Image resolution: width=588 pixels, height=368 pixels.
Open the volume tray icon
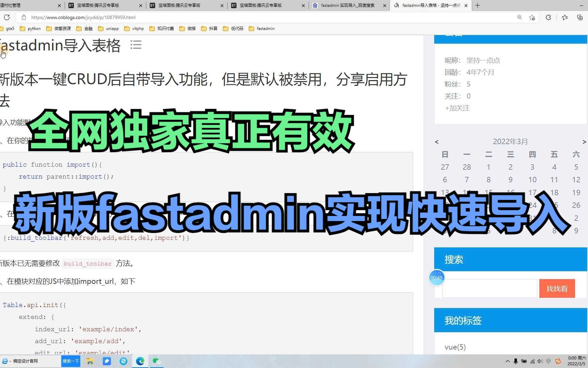(x=540, y=361)
